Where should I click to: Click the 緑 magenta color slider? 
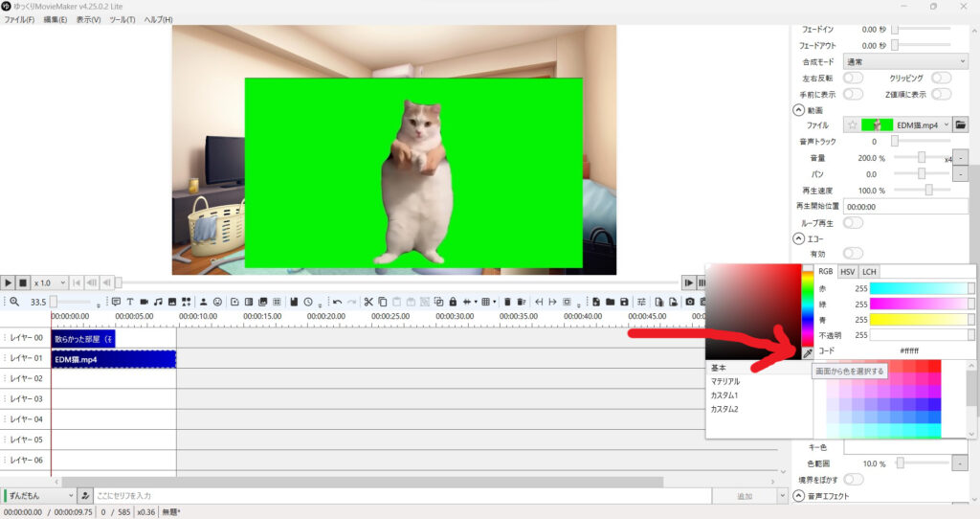(x=922, y=304)
